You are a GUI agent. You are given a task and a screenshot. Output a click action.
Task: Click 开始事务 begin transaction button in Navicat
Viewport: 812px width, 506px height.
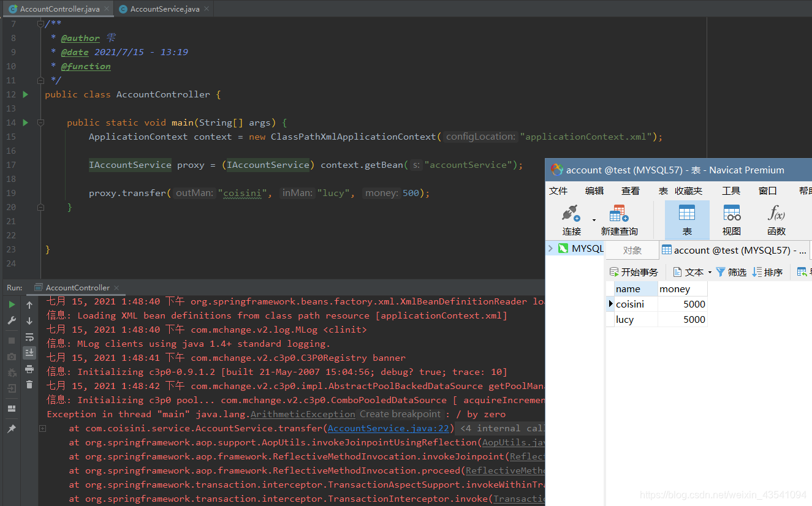point(634,272)
